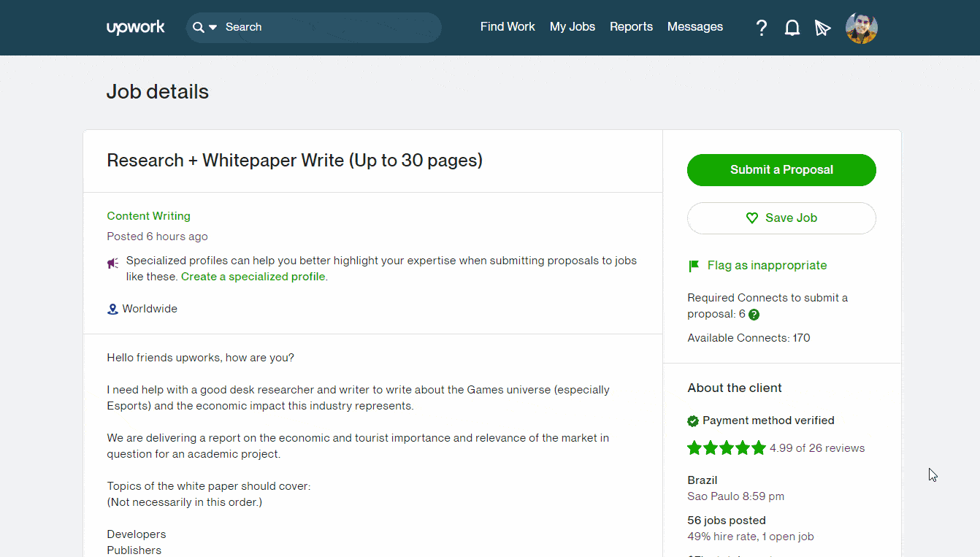Open the Reports menu
This screenshot has width=980, height=557.
[x=631, y=27]
